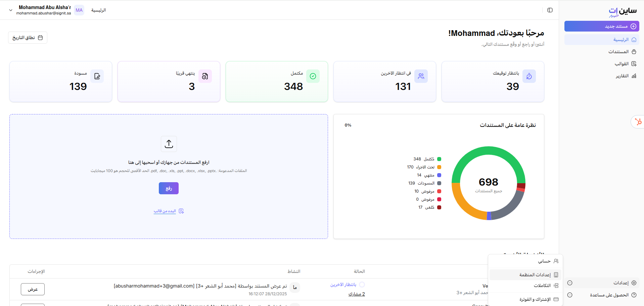The width and height of the screenshot is (644, 306).
Task: Click the draft (مسودة) card edit icon
Action: [x=97, y=76]
